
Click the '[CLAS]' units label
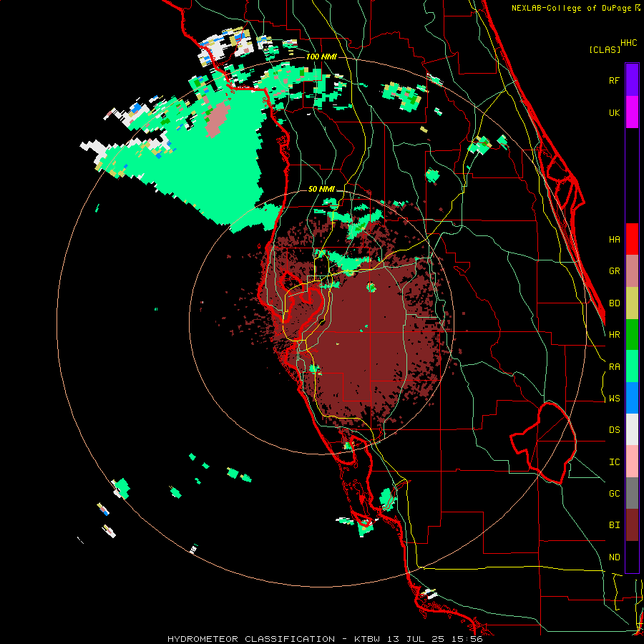605,49
